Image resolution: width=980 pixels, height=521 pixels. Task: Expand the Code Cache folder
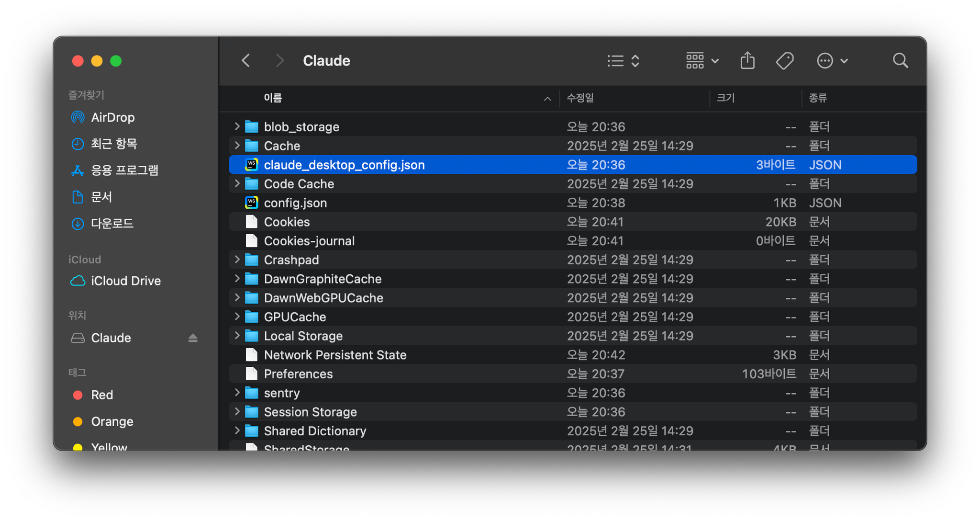pos(237,183)
